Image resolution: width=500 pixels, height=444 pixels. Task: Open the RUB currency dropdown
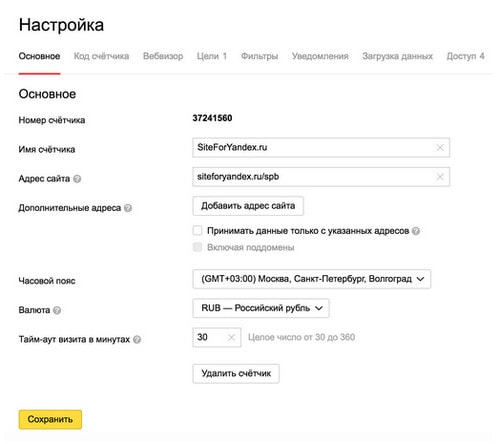click(x=261, y=308)
